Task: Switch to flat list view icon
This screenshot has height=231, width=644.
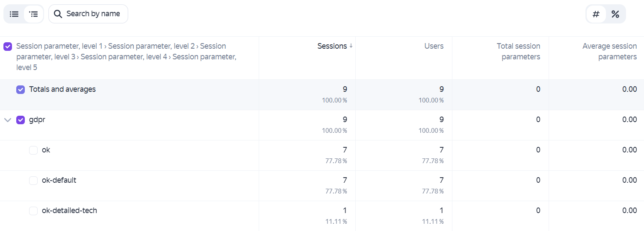Action: (x=14, y=14)
